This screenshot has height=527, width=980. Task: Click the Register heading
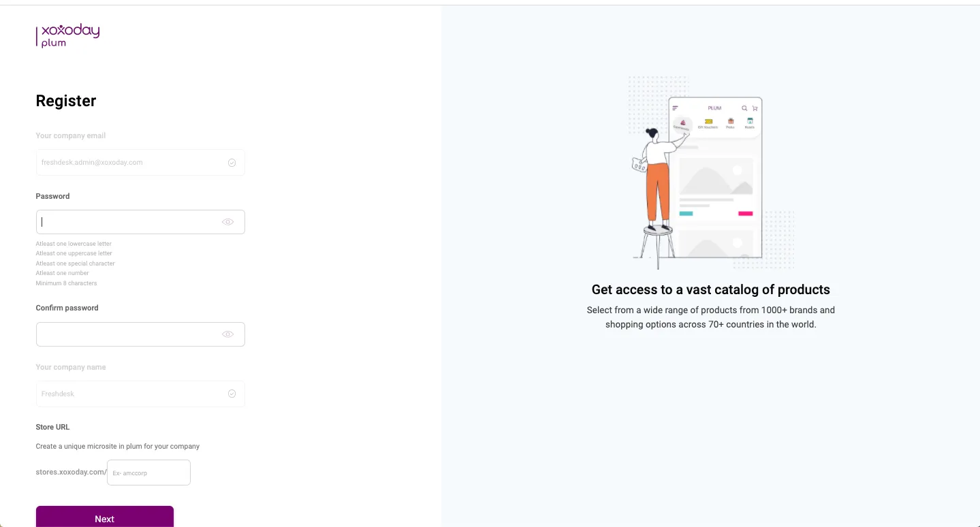click(65, 101)
